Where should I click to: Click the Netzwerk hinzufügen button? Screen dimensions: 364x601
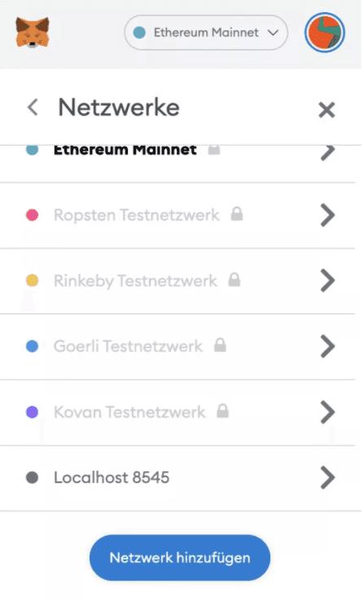(180, 558)
